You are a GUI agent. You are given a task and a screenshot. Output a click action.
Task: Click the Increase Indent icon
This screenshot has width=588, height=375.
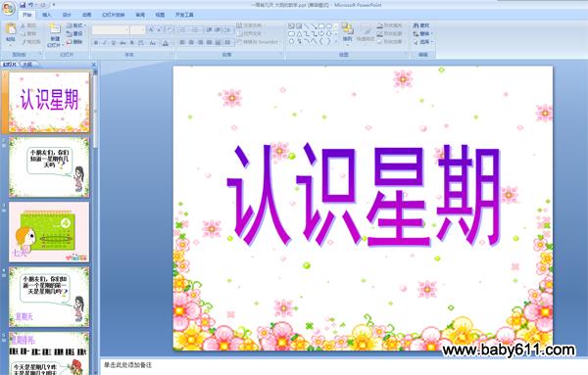218,29
